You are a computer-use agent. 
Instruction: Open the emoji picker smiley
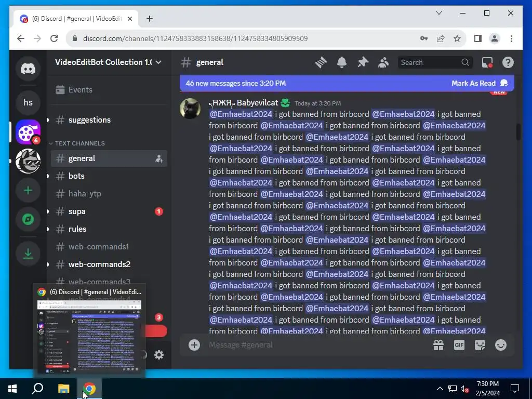point(501,345)
